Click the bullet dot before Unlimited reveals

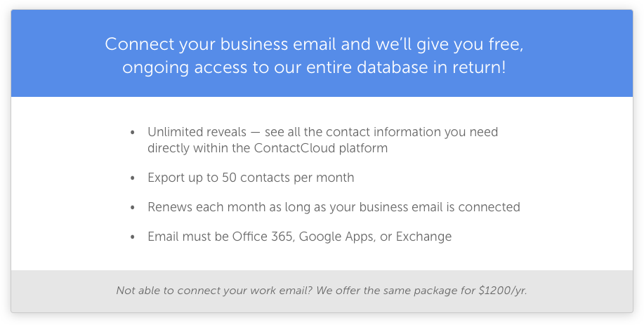point(132,133)
